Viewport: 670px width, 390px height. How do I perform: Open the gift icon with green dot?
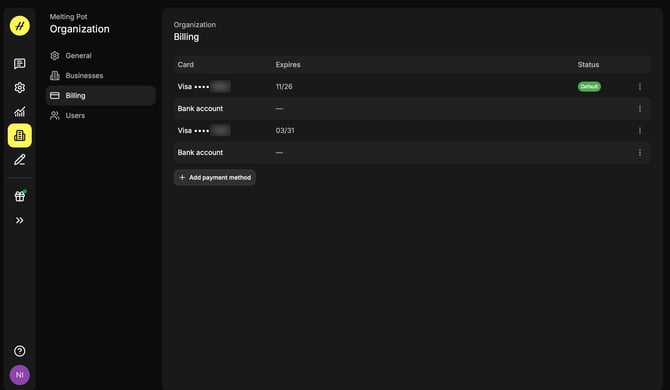coord(20,196)
